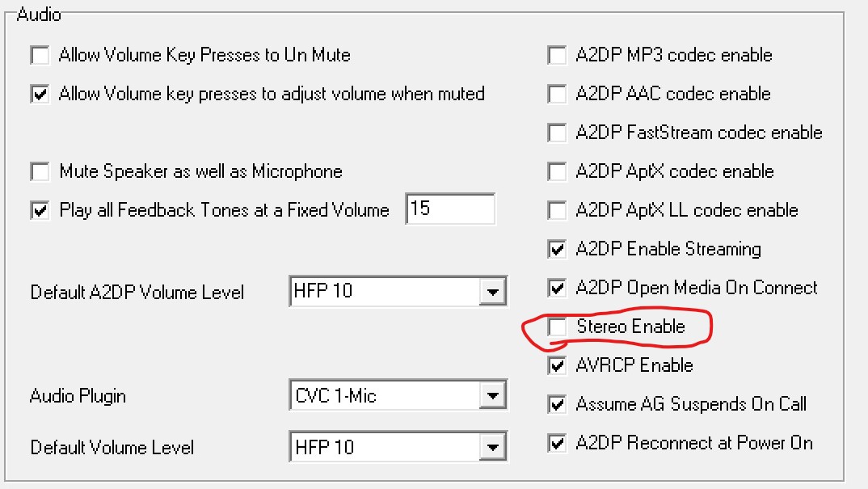This screenshot has width=868, height=489.
Task: Uncheck adjust volume when muted option
Action: tap(40, 95)
